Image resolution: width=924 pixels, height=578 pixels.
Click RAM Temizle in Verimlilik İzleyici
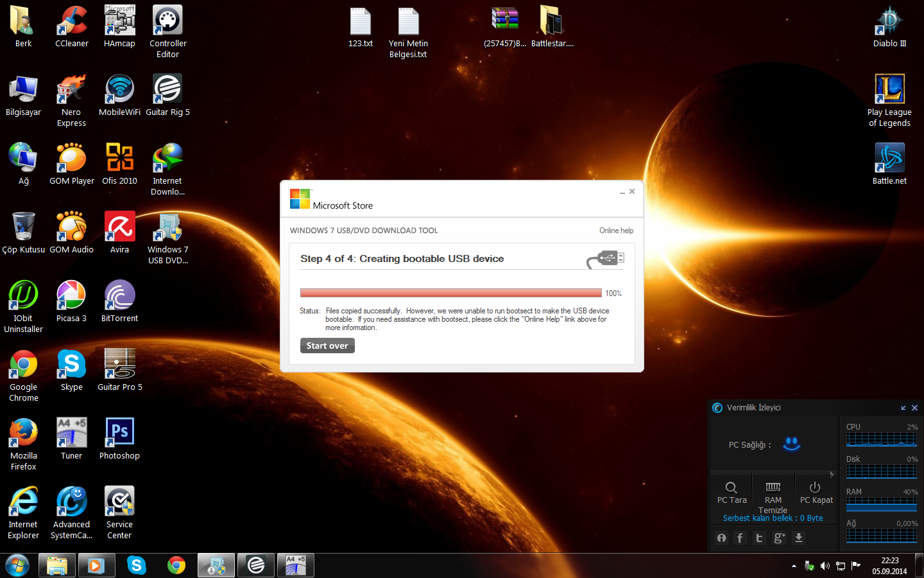tap(773, 498)
